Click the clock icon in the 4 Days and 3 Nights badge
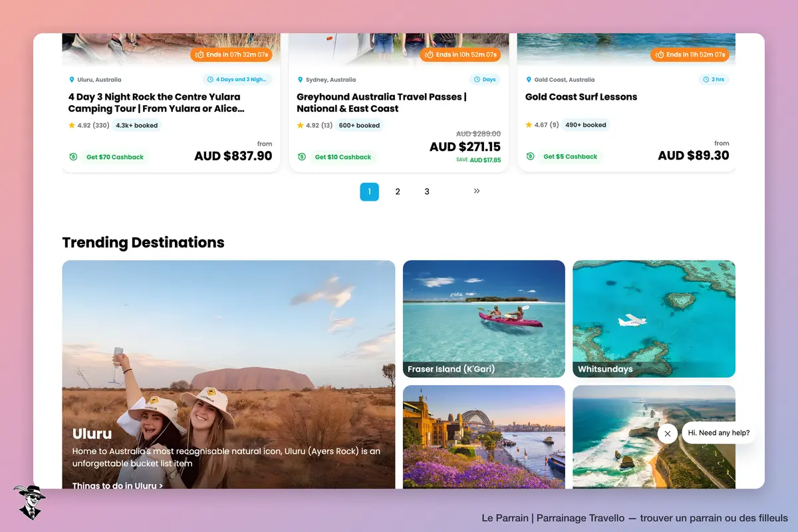 coord(210,80)
